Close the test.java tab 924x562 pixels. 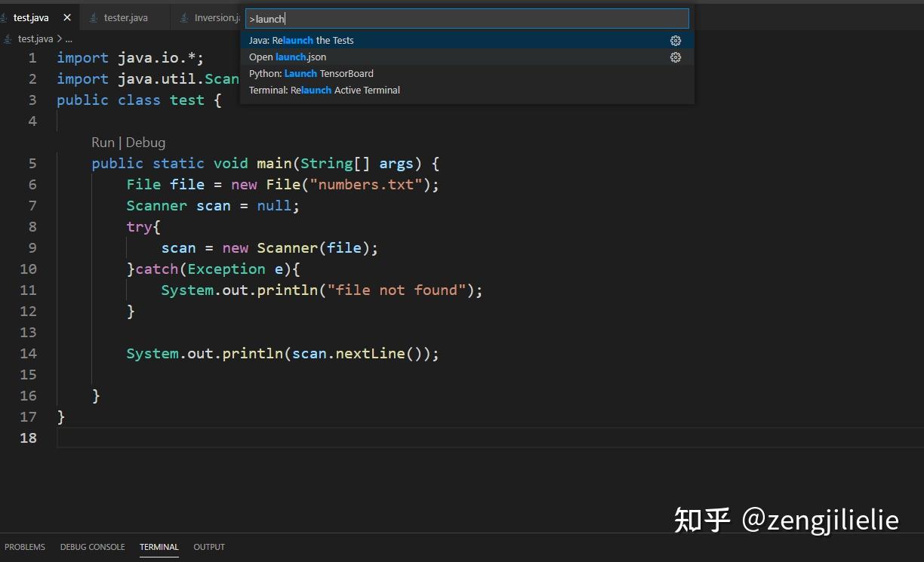pyautogui.click(x=66, y=17)
